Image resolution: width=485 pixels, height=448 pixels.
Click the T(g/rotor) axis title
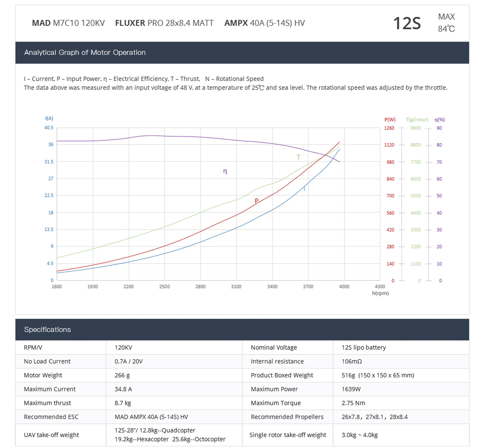[x=417, y=120]
